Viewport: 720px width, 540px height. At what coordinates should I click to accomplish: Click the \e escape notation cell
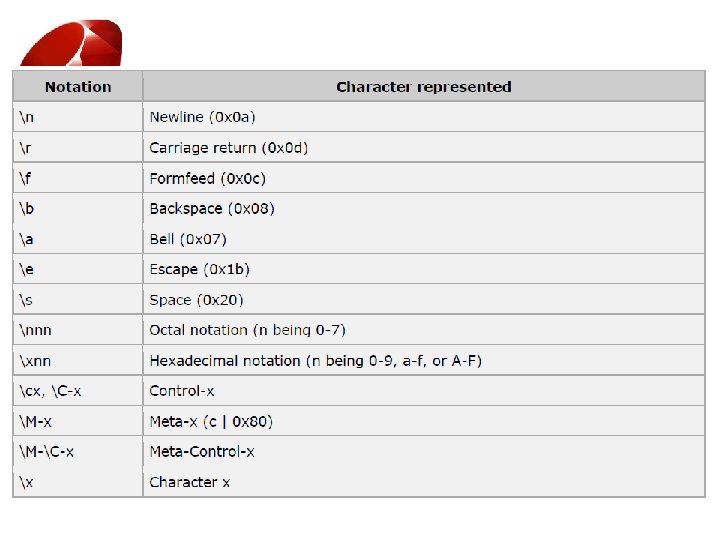pos(78,269)
